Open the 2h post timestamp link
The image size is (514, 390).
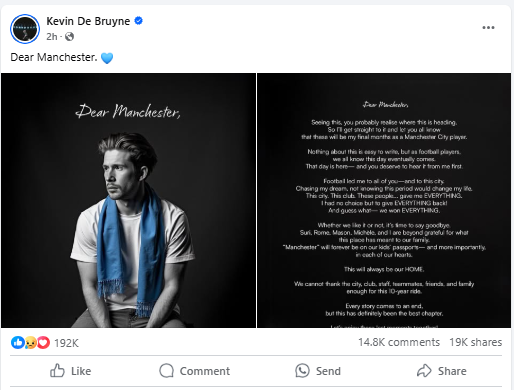52,36
